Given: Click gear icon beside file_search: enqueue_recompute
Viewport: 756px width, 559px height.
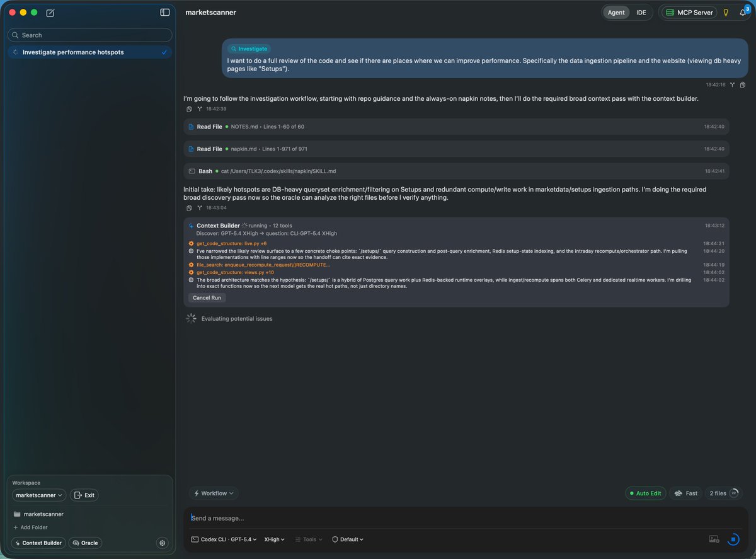Looking at the screenshot, I should click(x=192, y=265).
